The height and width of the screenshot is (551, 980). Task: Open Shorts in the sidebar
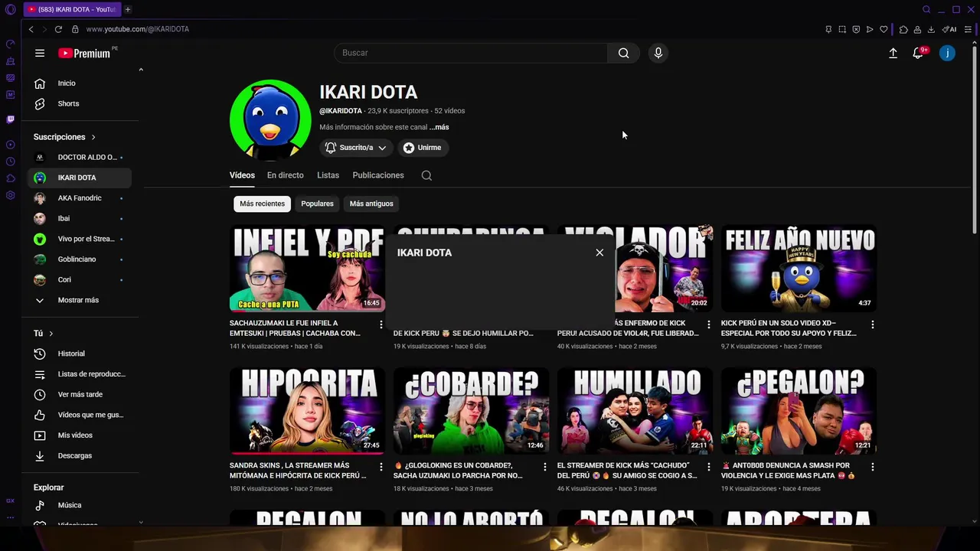[x=80, y=104]
